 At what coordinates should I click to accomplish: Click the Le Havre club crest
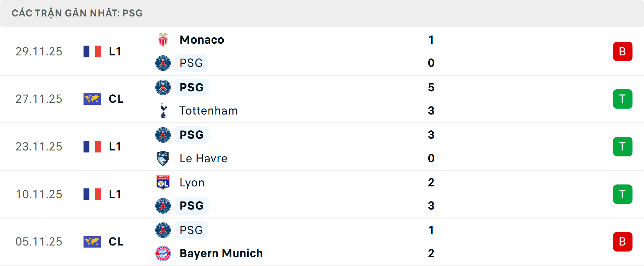[163, 158]
